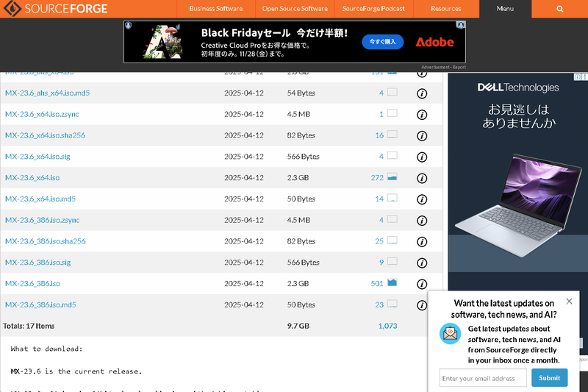Screen dimensions: 588x392
Task: Download MX-23.6_x64.iso.sha256 file
Action: click(x=45, y=135)
